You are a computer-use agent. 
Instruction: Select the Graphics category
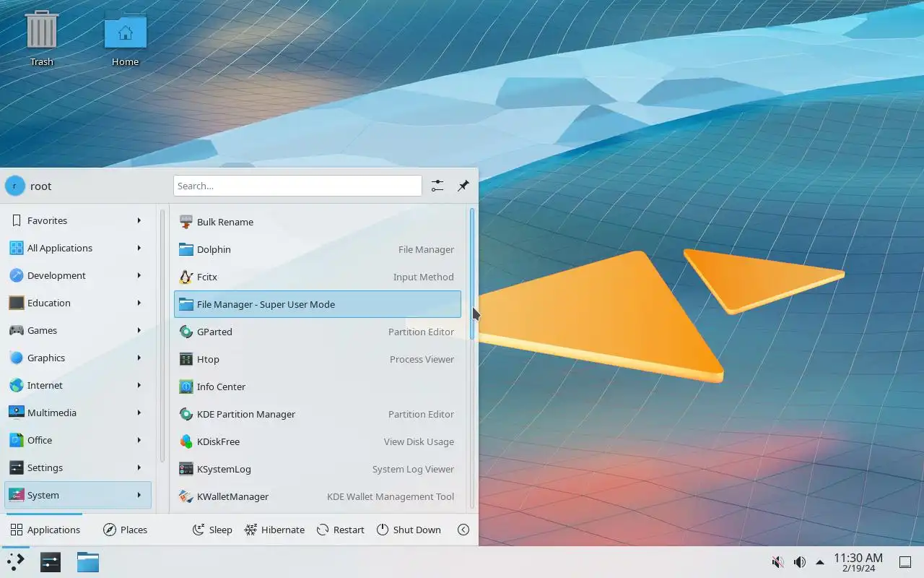pyautogui.click(x=78, y=358)
